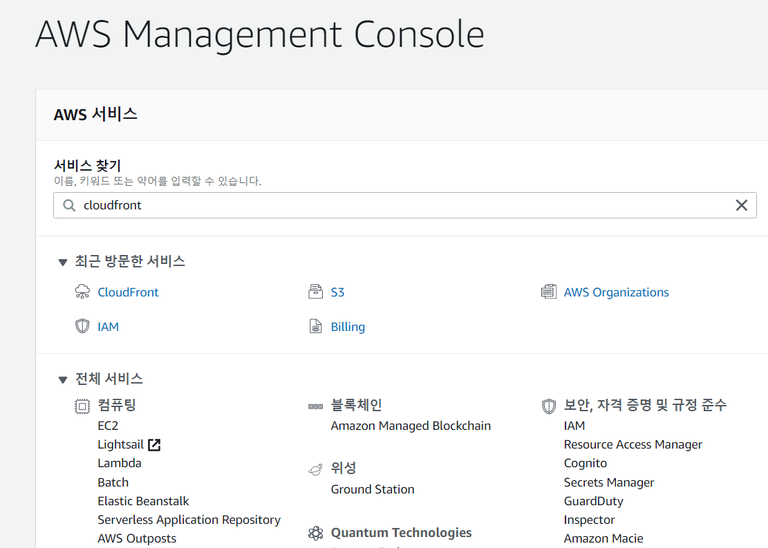Image resolution: width=768 pixels, height=548 pixels.
Task: Click the 서비스 찾기 label
Action: [x=87, y=166]
